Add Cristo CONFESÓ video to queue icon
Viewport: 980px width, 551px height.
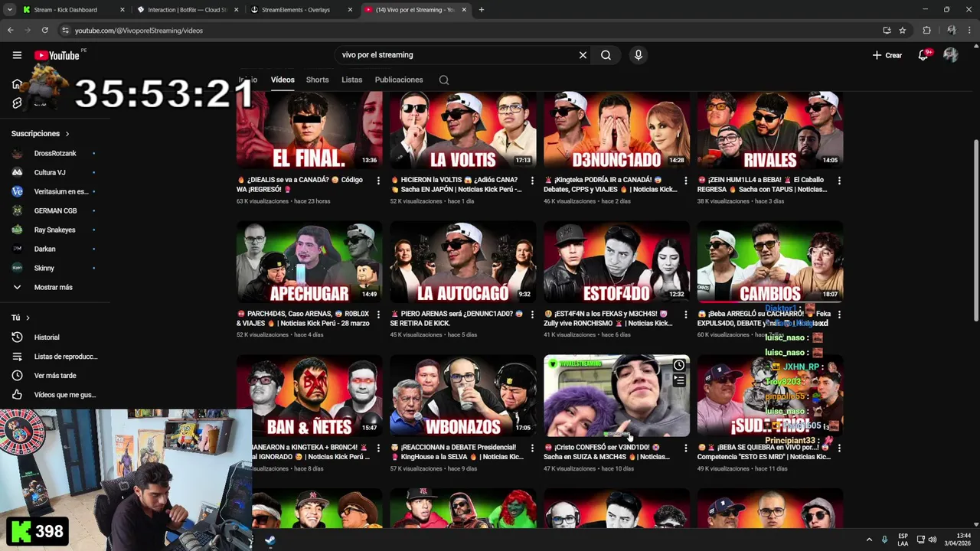(678, 380)
